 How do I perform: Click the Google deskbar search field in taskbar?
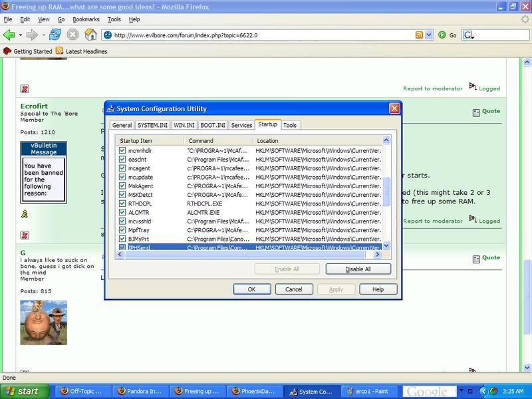click(430, 391)
